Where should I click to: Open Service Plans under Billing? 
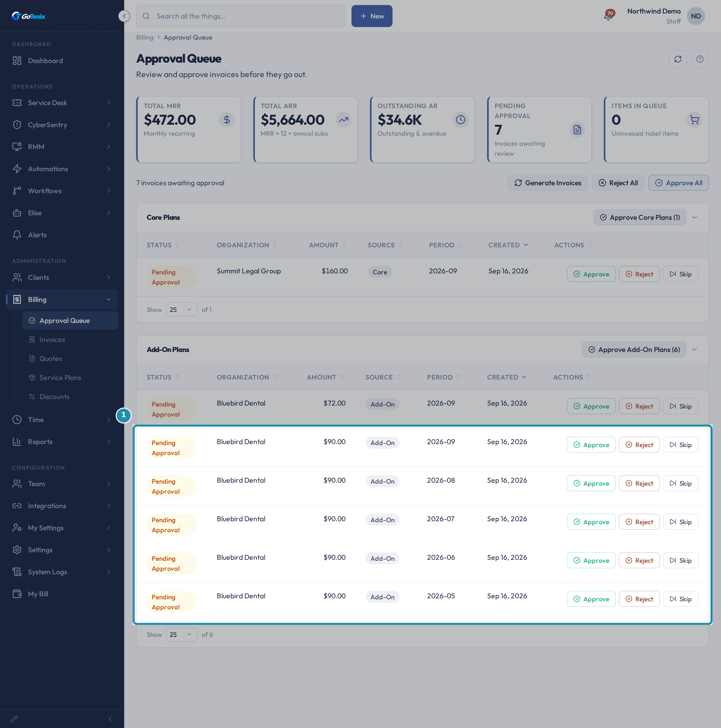(70, 378)
